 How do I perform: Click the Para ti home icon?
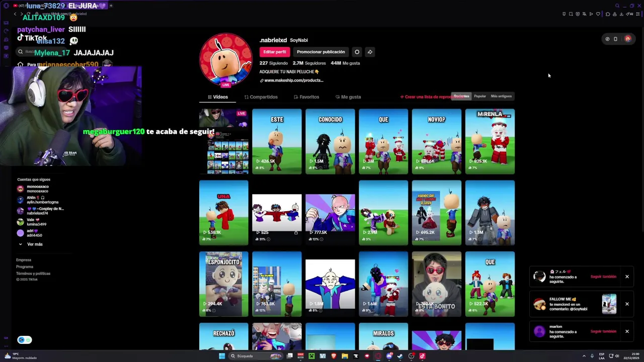pyautogui.click(x=20, y=64)
